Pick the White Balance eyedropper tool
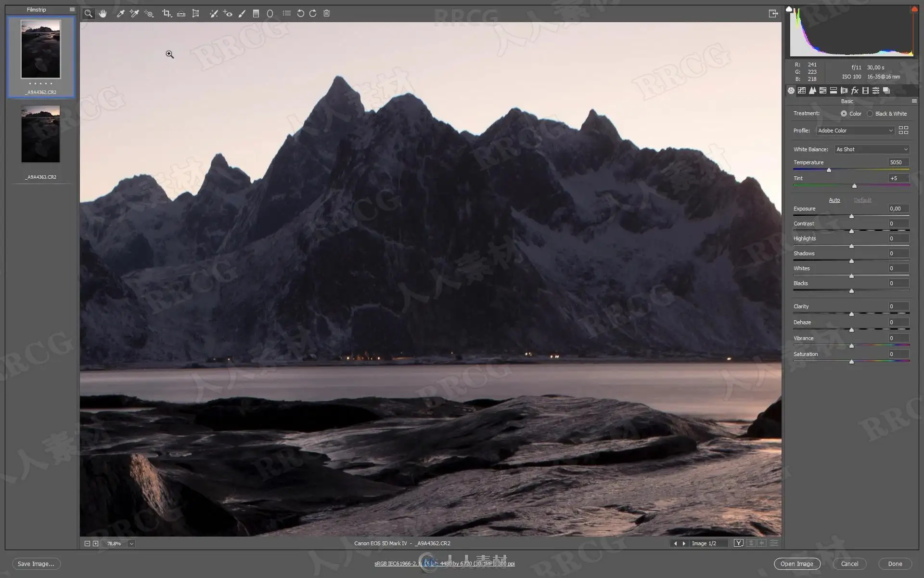This screenshot has width=924, height=578. coord(120,13)
